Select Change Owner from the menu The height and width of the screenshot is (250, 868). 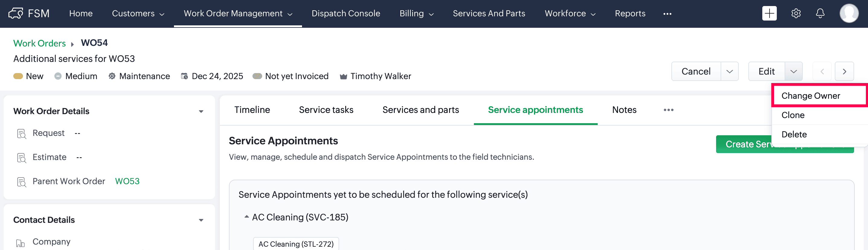click(810, 96)
